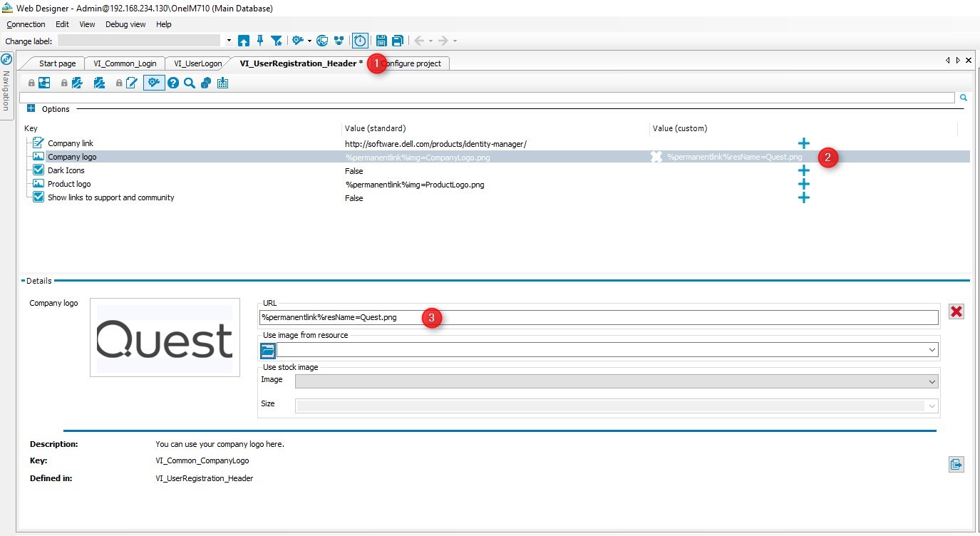Viewport: 980px width, 536px height.
Task: Open the resource folder browse icon
Action: 267,350
